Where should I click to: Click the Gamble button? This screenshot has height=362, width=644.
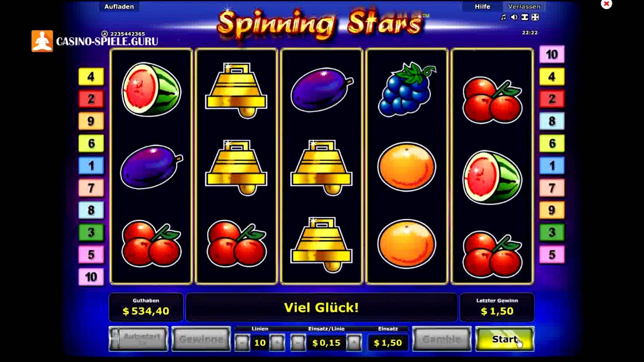(x=442, y=339)
